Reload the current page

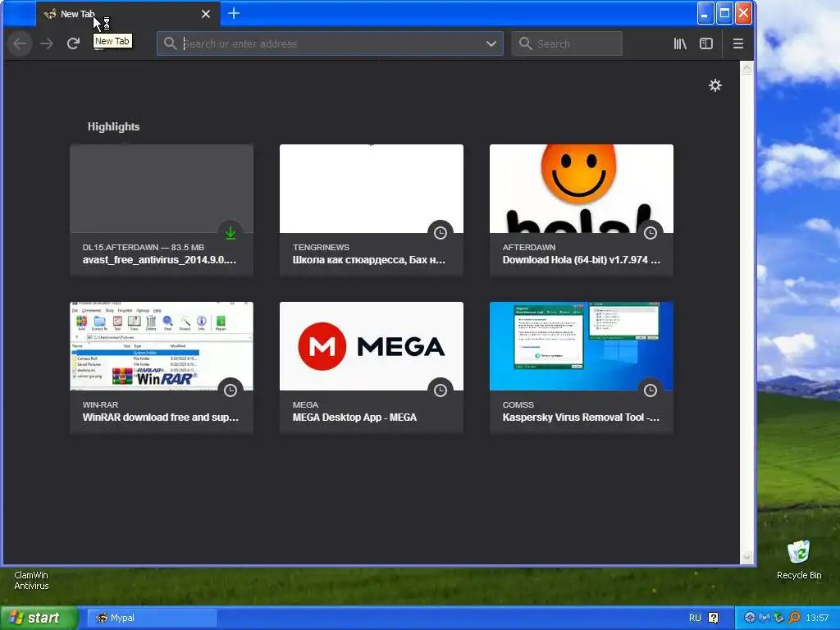coord(73,43)
